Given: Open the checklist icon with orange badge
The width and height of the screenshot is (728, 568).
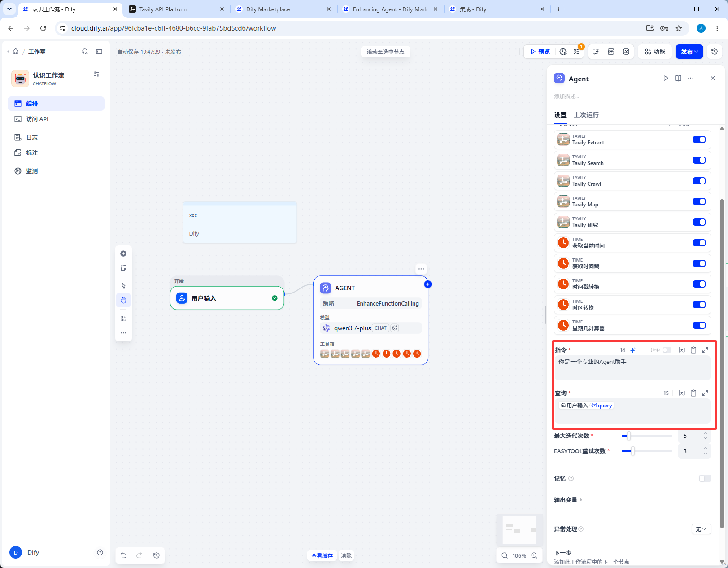Looking at the screenshot, I should (577, 52).
